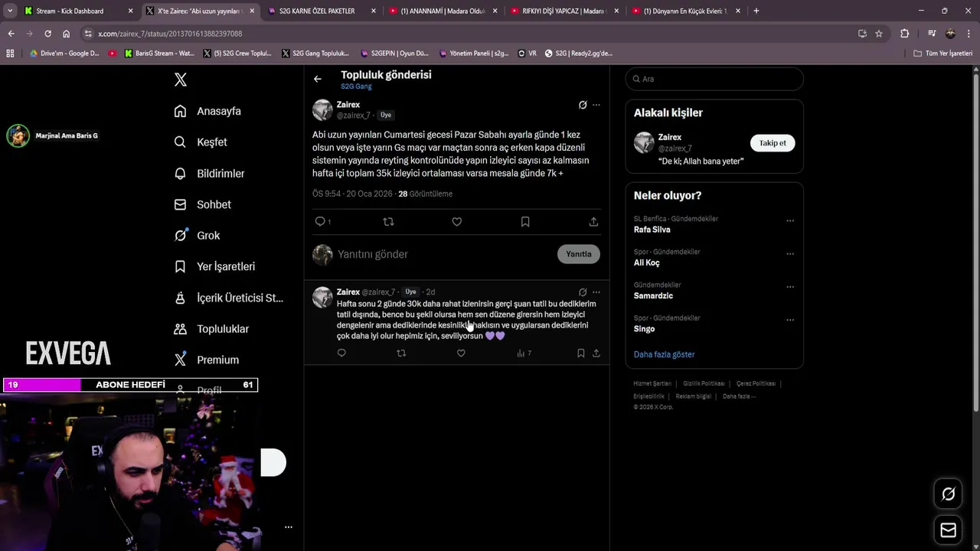
Task: Open Topluluklar communities
Action: pos(211,329)
